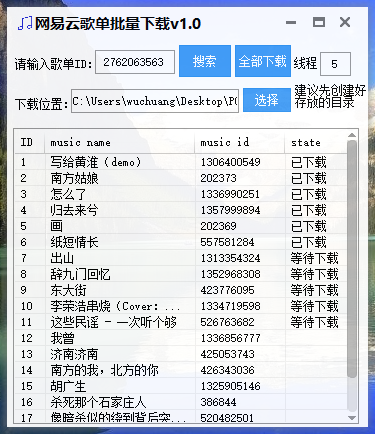This screenshot has height=434, width=375.
Task: Click music id 1352968308
Action: (x=230, y=274)
